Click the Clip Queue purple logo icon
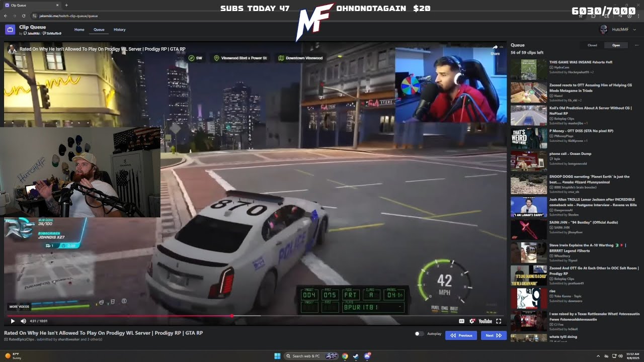Screen dimensions: 644x362 click(x=10, y=30)
